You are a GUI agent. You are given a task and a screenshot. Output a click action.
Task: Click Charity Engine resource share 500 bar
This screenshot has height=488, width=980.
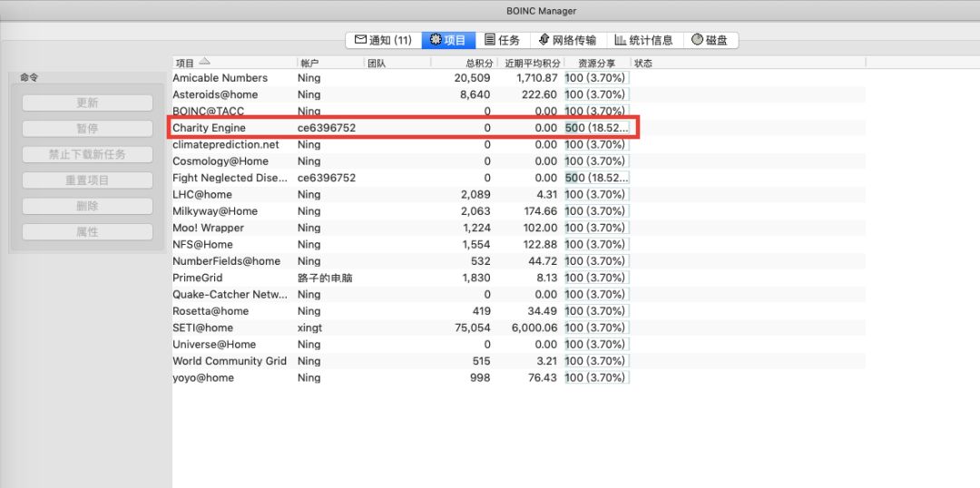pos(597,128)
